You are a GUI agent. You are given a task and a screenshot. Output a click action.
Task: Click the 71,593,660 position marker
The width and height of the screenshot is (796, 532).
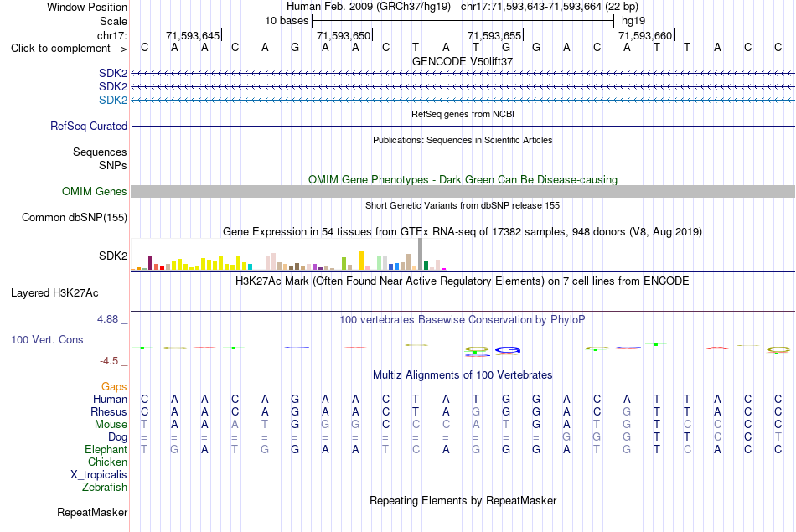pos(645,35)
